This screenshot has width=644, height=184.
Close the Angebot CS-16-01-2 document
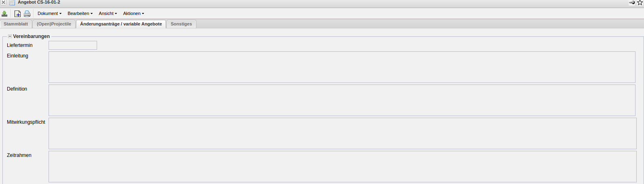3,2
